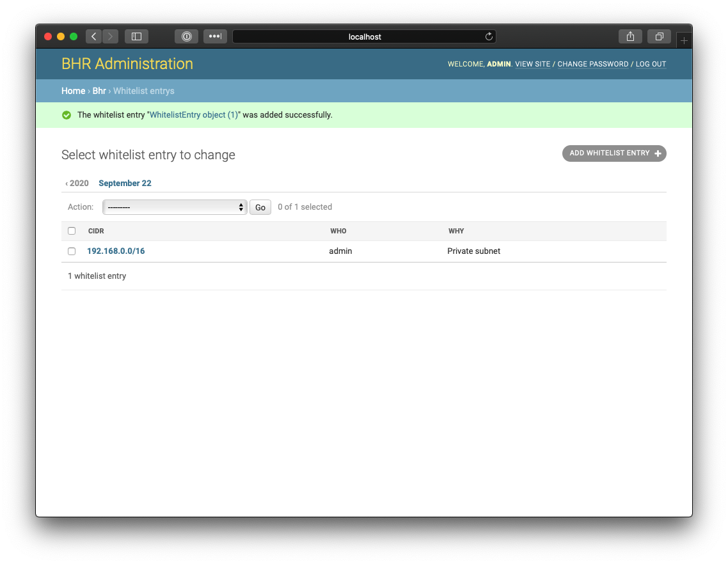
Task: Open the Safari share button
Action: point(630,36)
